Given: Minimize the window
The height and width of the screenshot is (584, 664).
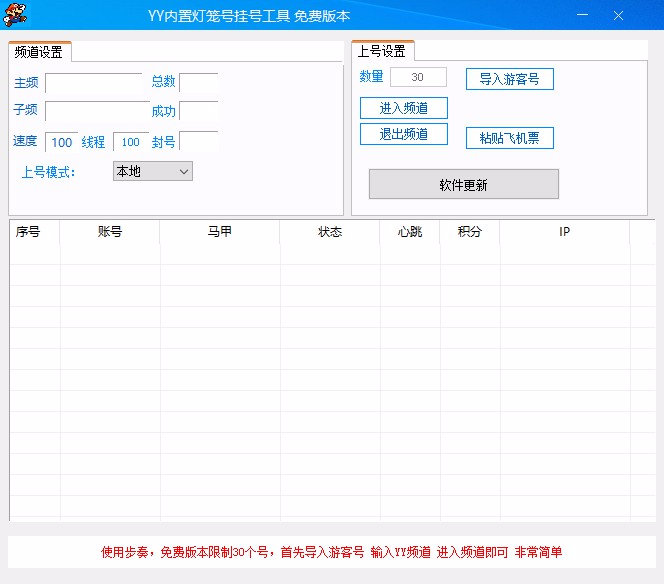Looking at the screenshot, I should (583, 15).
